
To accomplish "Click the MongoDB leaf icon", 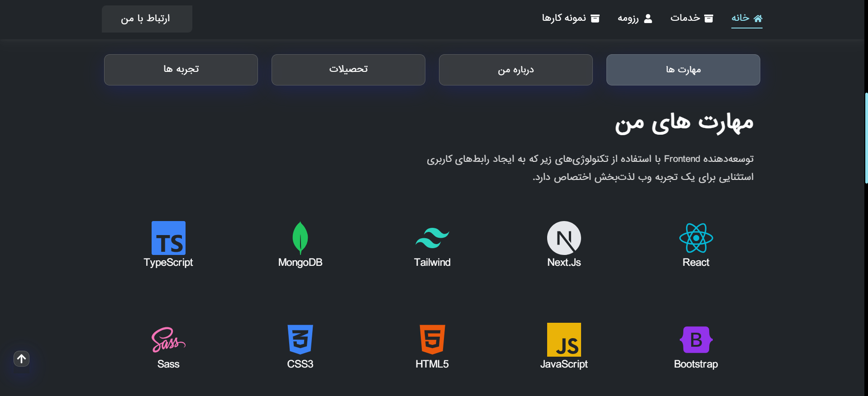I will pyautogui.click(x=300, y=238).
